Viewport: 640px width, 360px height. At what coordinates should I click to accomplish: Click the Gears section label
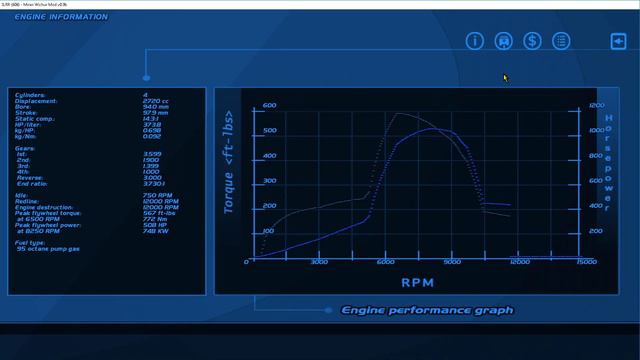pyautogui.click(x=25, y=149)
